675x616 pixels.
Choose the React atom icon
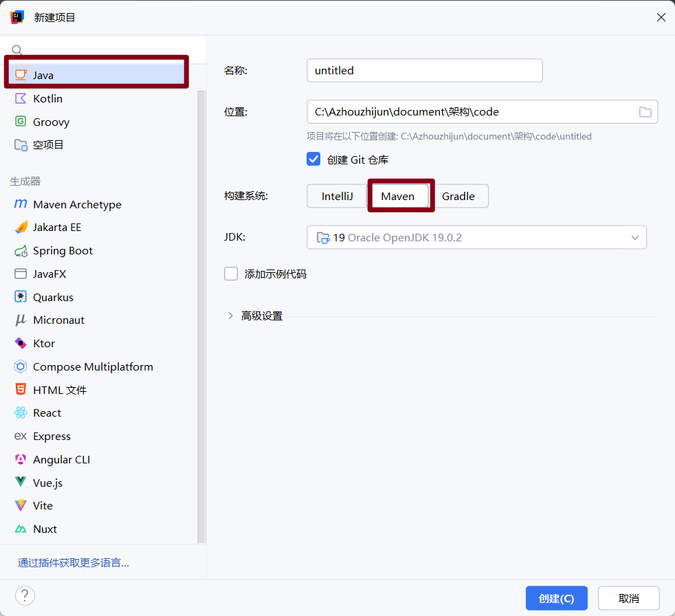tap(21, 412)
